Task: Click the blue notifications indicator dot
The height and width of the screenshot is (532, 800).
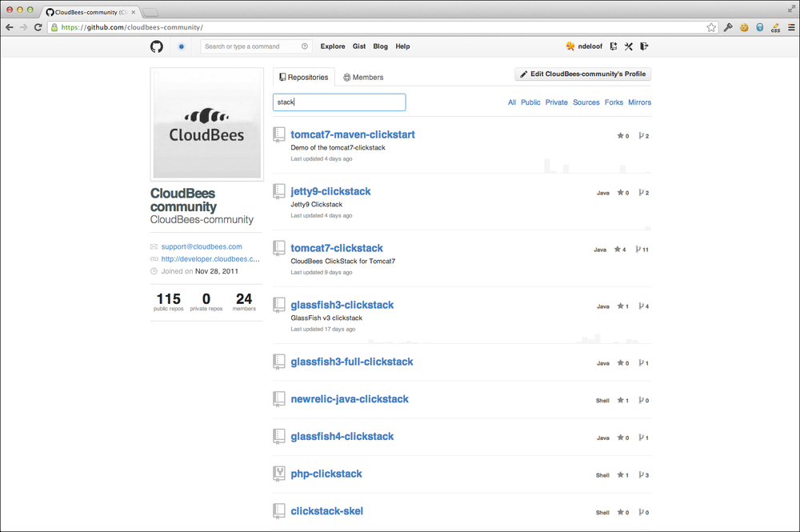Action: click(182, 46)
